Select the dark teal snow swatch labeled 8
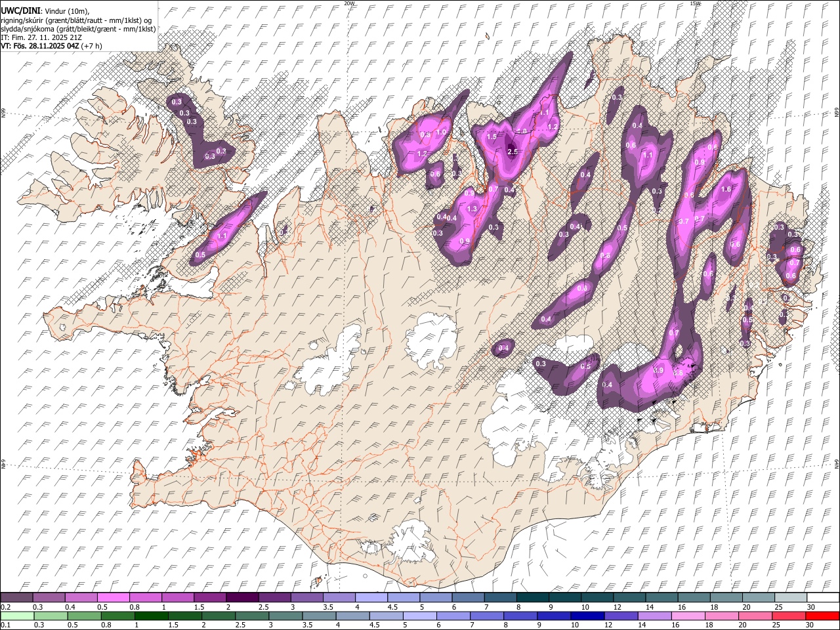 (x=532, y=597)
